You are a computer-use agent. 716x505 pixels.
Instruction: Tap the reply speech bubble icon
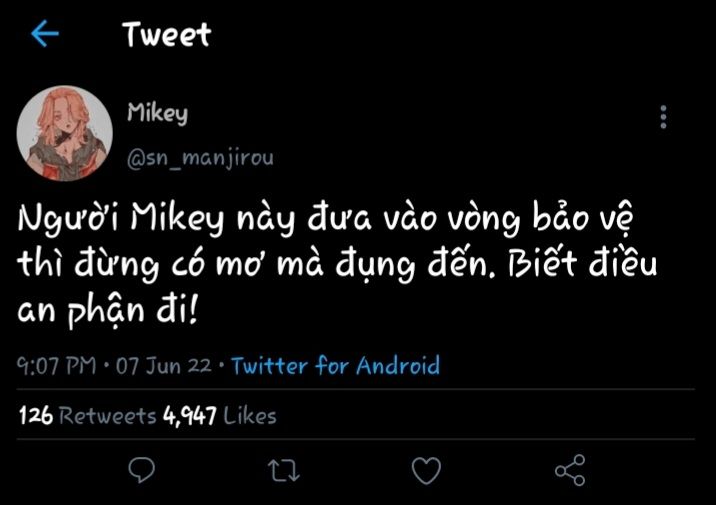(x=143, y=469)
